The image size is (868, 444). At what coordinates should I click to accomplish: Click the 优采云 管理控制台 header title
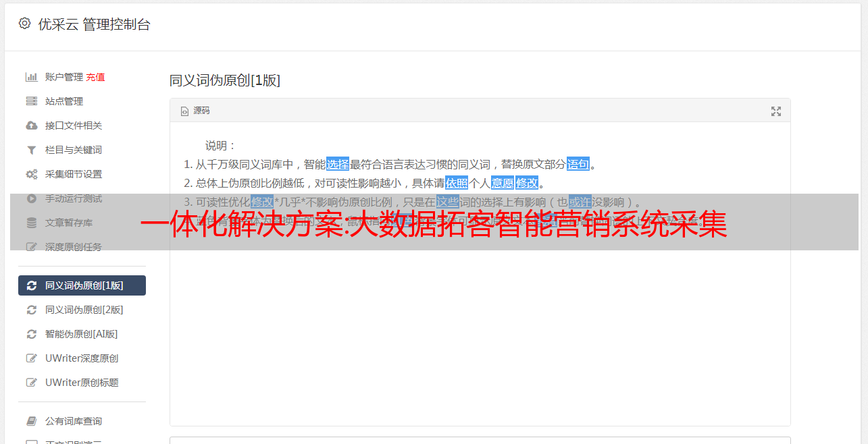94,24
